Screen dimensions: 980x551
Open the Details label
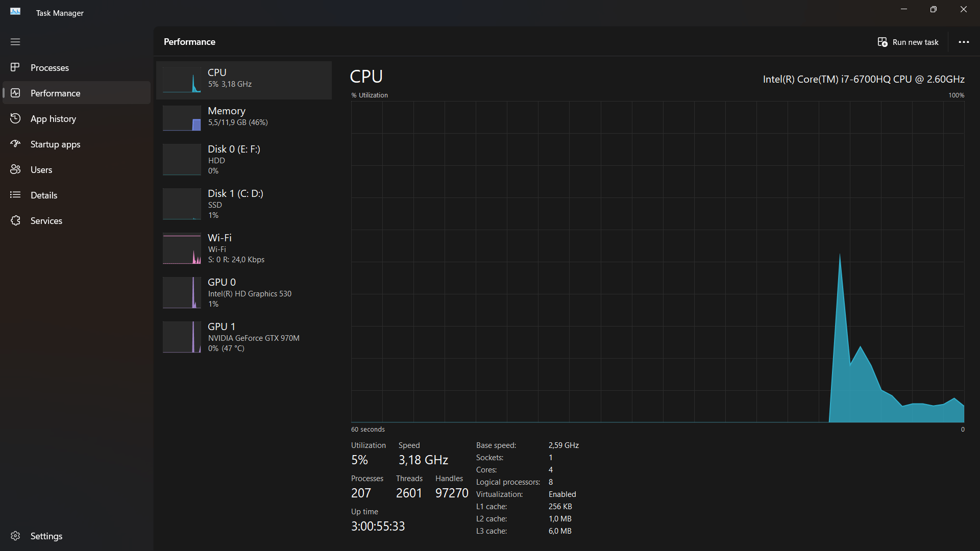click(x=44, y=195)
